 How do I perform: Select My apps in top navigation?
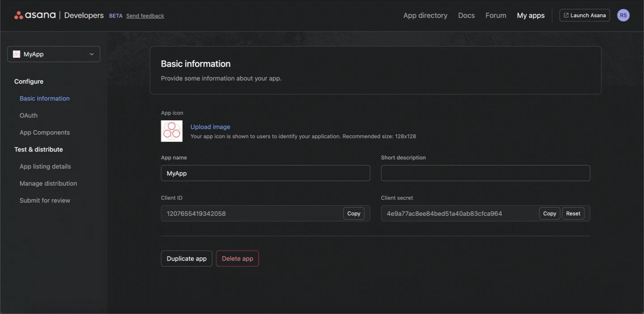pos(530,15)
